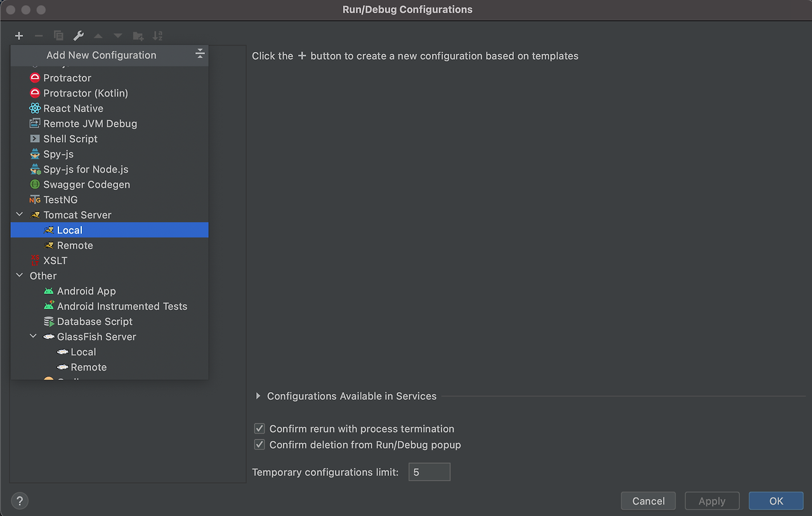Select Remote under GlassFish Server

coord(110,367)
